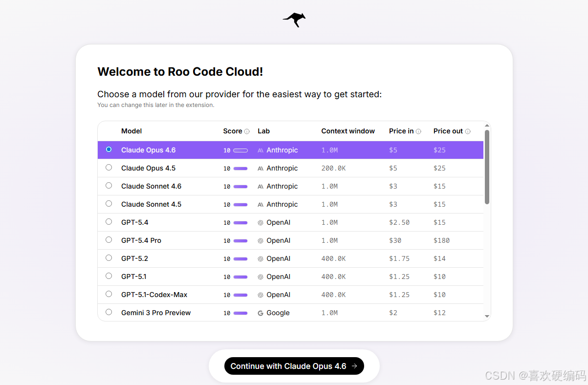The image size is (588, 385).
Task: Click the Claude Opus 4.5 model name
Action: [148, 168]
